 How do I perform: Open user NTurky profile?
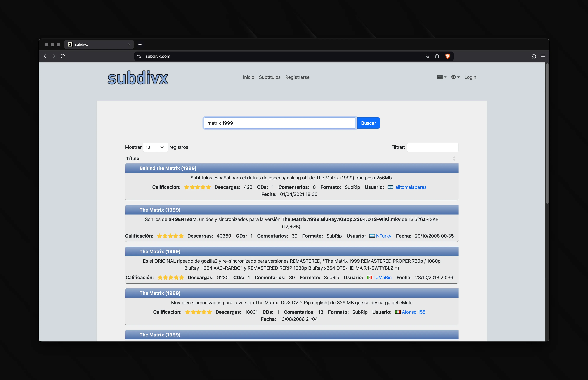(x=383, y=236)
